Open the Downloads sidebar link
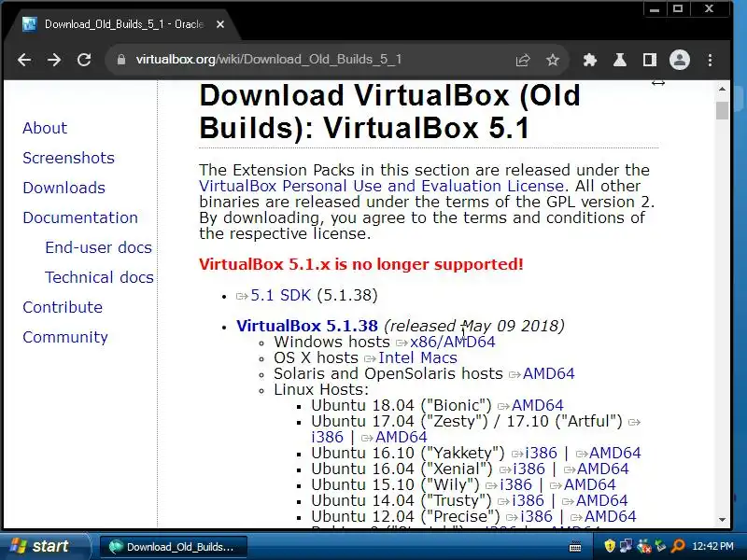747x560 pixels. (x=63, y=189)
